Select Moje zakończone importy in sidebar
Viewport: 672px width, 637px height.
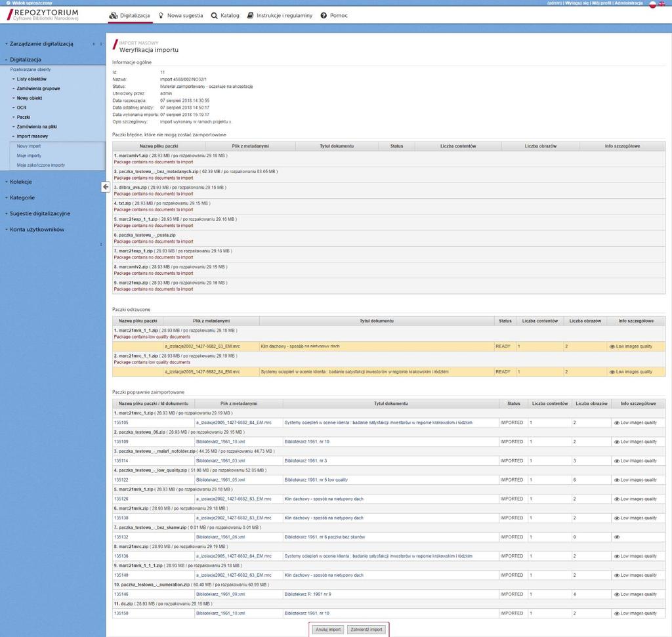point(41,165)
